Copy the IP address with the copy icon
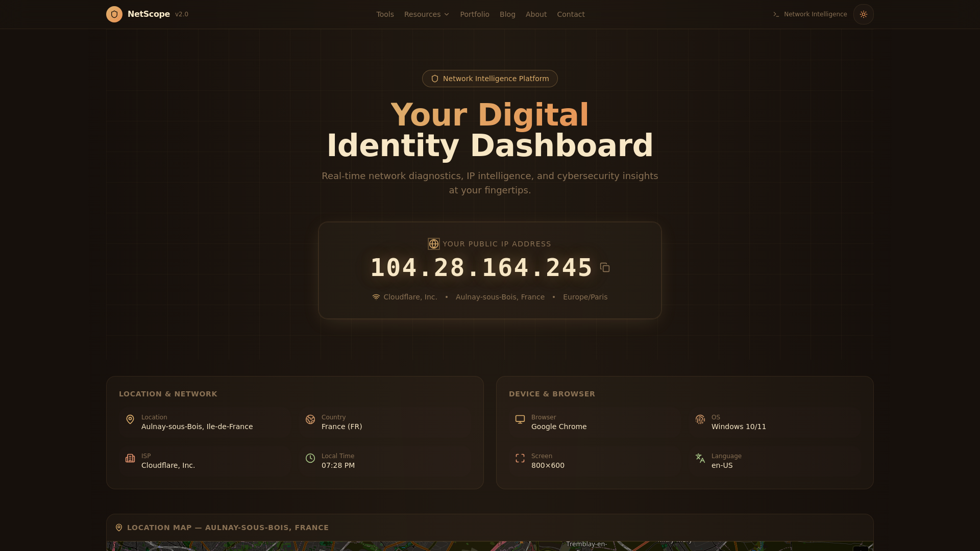The height and width of the screenshot is (551, 980). [605, 268]
